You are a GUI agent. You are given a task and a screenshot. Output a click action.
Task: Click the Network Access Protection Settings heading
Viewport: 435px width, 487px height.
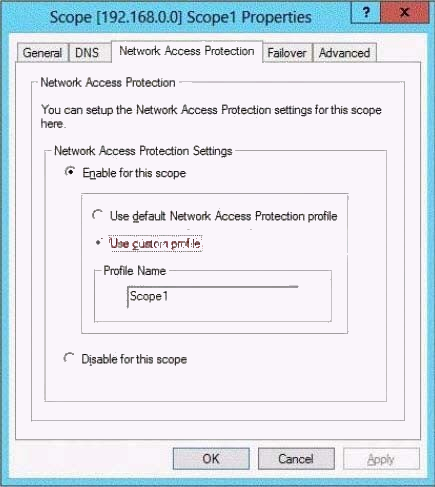tap(143, 151)
